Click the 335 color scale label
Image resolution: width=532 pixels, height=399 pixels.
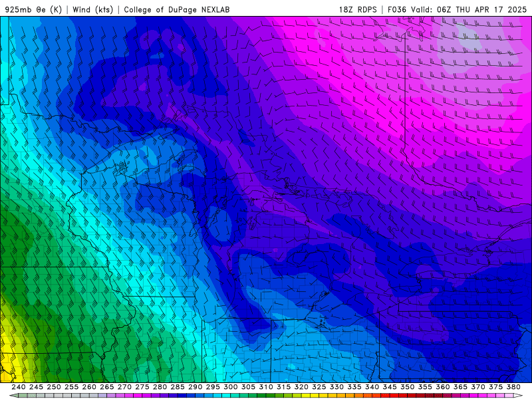click(354, 387)
